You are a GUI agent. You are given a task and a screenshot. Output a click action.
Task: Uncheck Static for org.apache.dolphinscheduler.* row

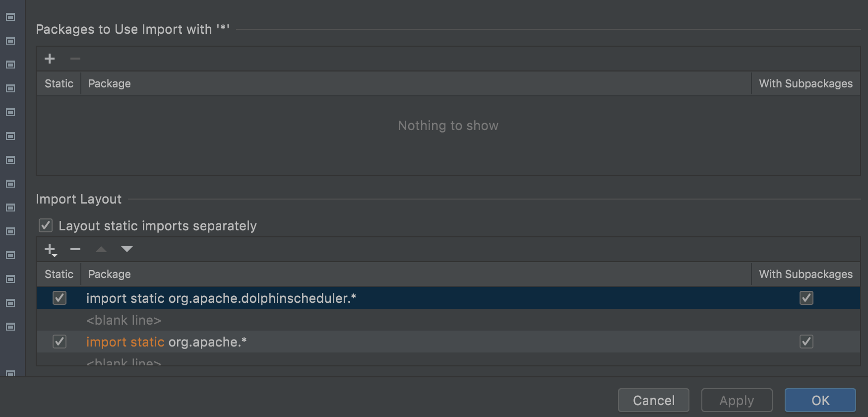pyautogui.click(x=60, y=298)
